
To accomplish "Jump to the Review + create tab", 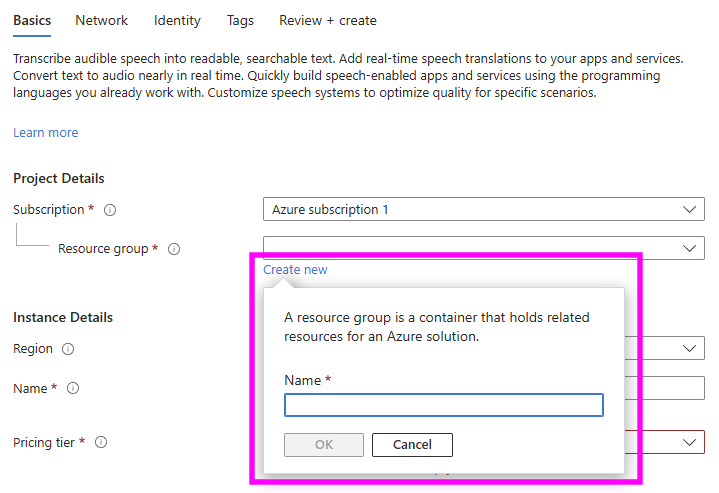I will coord(328,20).
